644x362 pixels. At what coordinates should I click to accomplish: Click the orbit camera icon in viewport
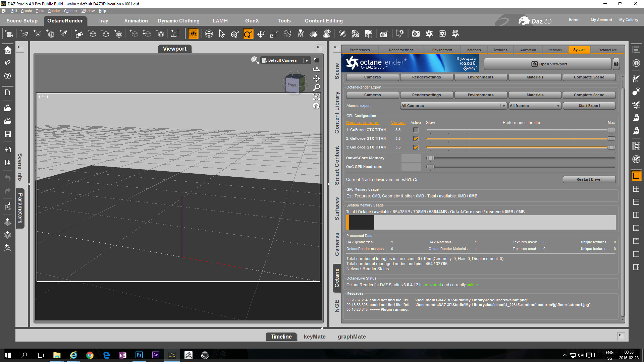tap(316, 69)
